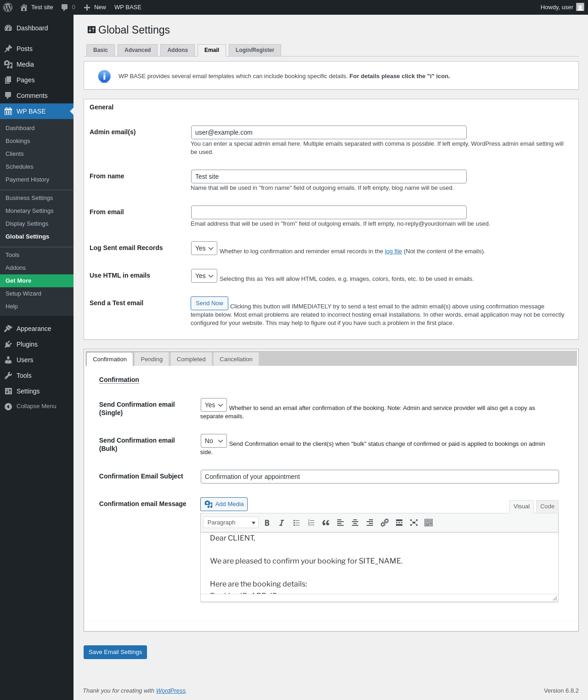
Task: Open the log file link
Action: tap(393, 251)
